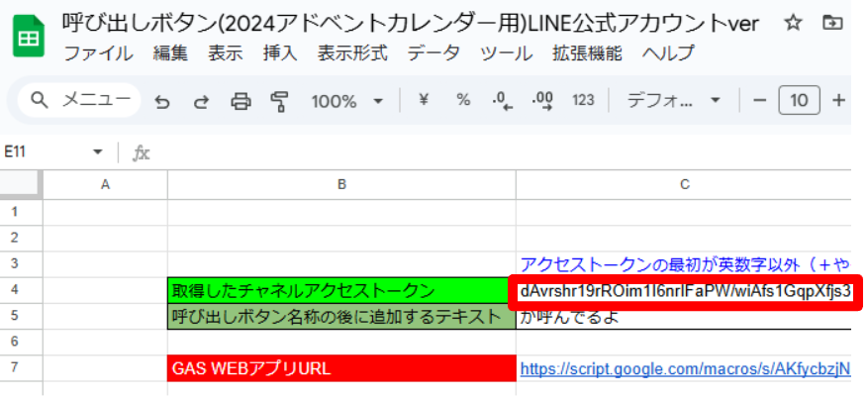
Task: Open the Google Sheets home icon
Action: click(29, 38)
